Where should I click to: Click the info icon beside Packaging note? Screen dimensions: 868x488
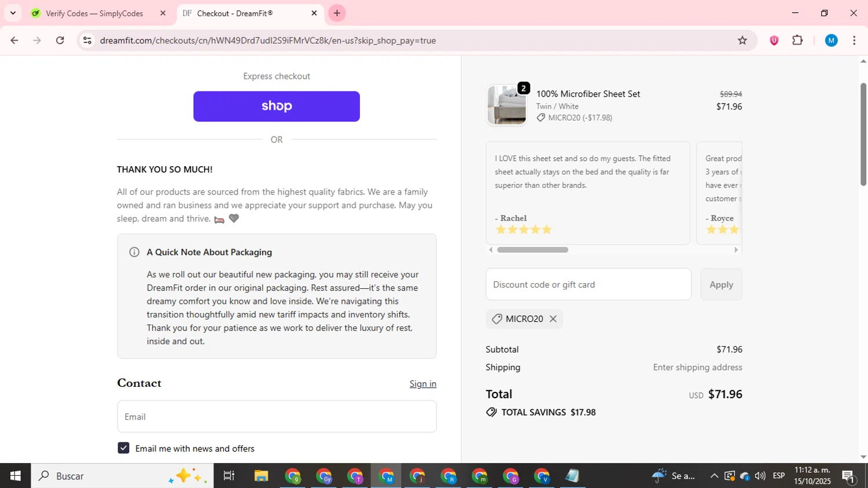click(134, 252)
